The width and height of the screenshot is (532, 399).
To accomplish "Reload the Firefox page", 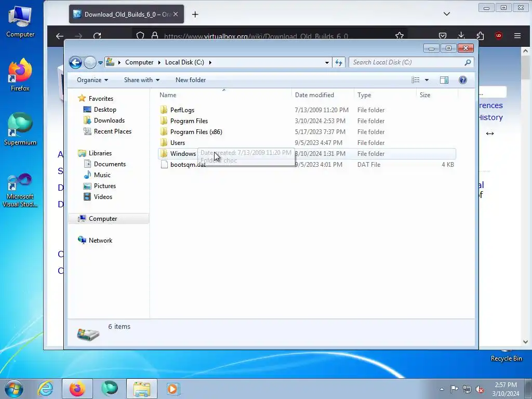I will coord(97,36).
